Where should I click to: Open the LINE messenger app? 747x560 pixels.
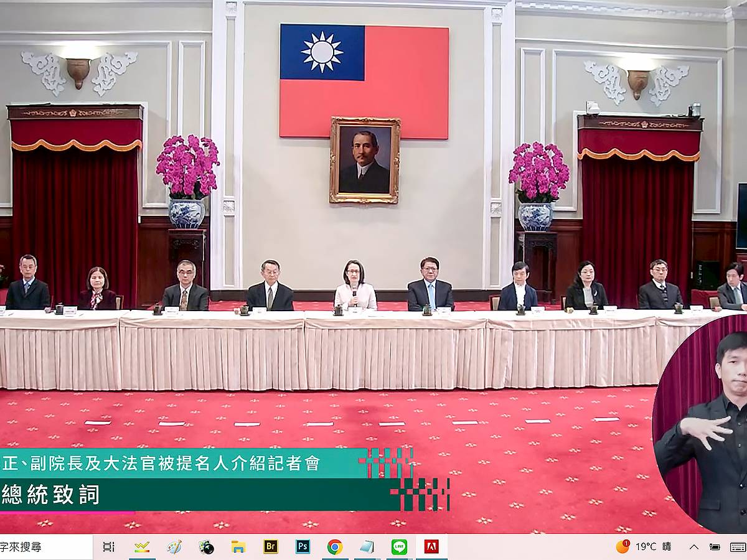[x=399, y=547]
